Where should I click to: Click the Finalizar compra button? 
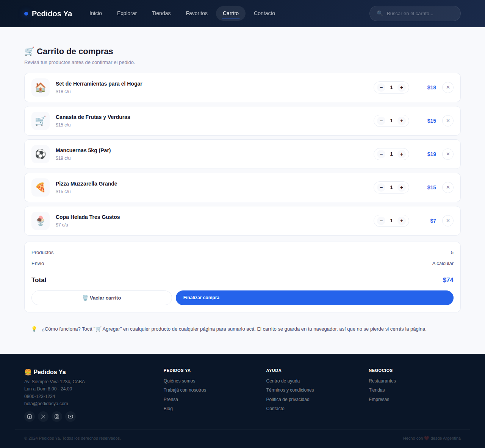(314, 298)
